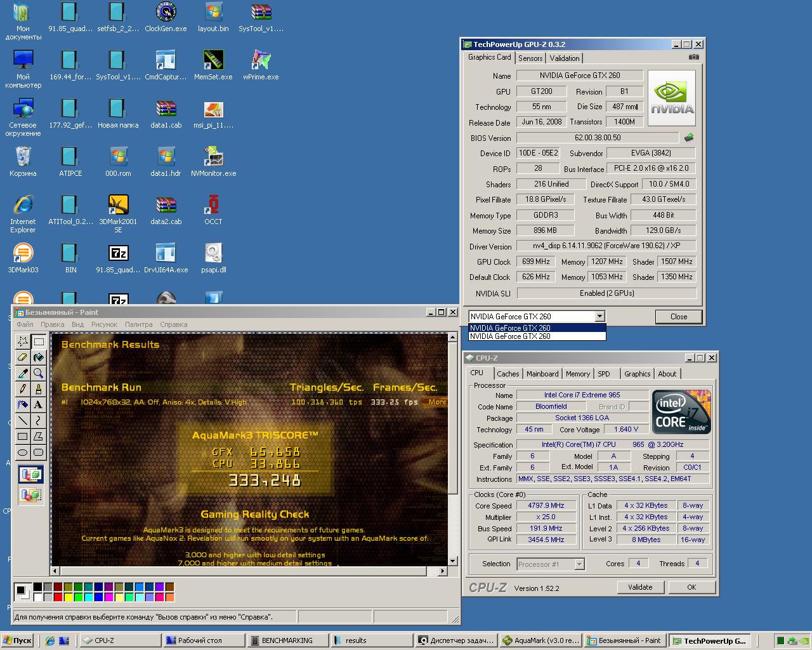The height and width of the screenshot is (650, 812).
Task: Open MemSet.exe desktop icon
Action: point(213,65)
